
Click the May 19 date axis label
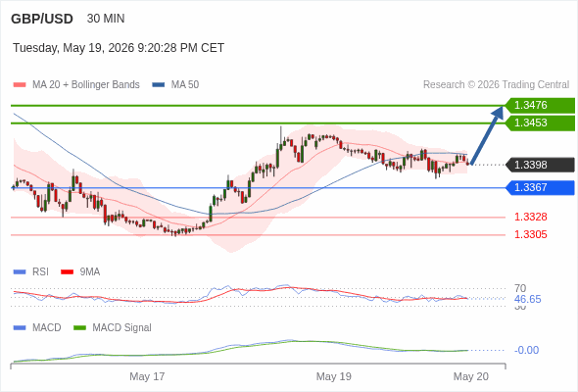334,376
